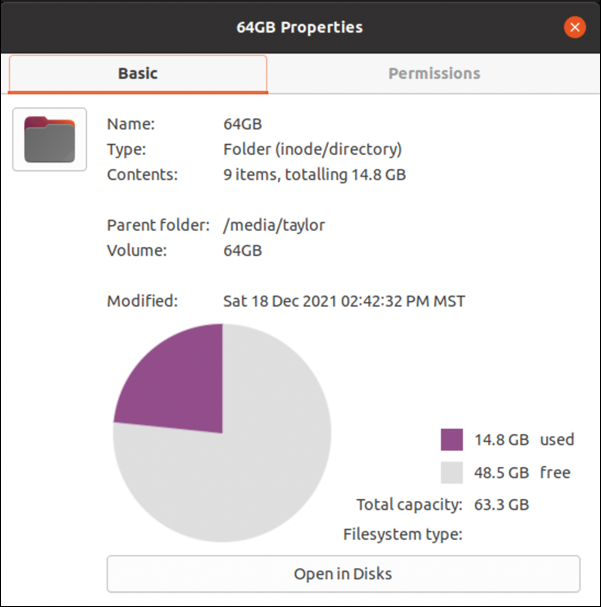
Task: Click the Volume value 64GB
Action: click(242, 250)
